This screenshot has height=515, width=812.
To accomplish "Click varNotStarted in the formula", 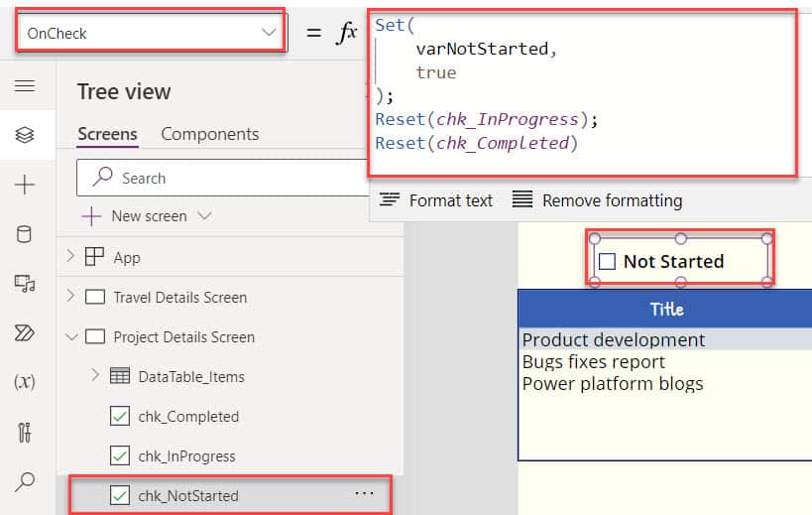I will (x=482, y=49).
